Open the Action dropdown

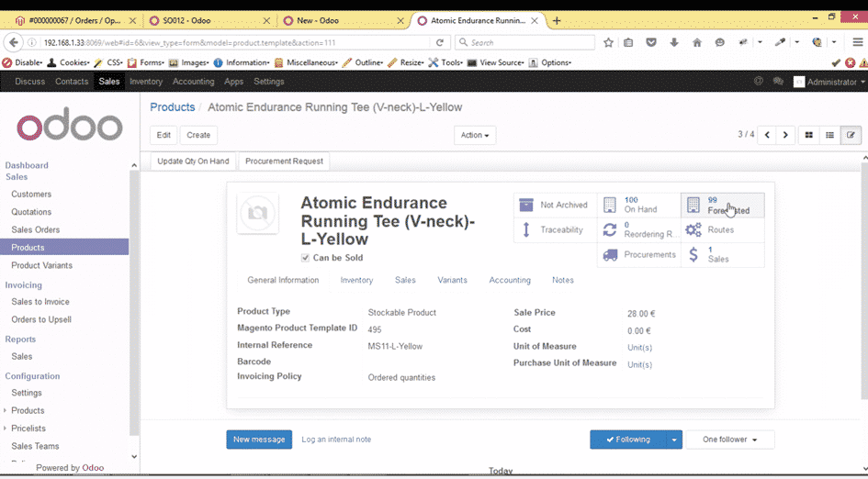tap(475, 135)
